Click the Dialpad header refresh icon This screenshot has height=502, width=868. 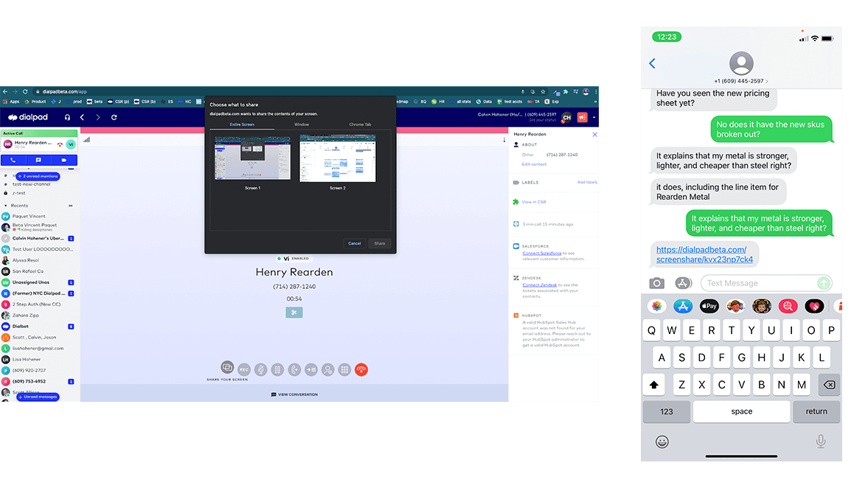pos(114,117)
